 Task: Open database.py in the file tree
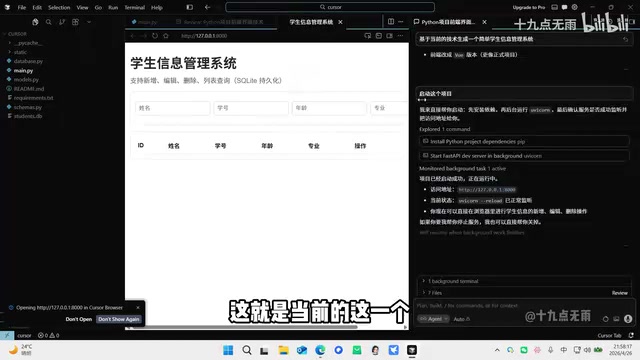[28, 61]
